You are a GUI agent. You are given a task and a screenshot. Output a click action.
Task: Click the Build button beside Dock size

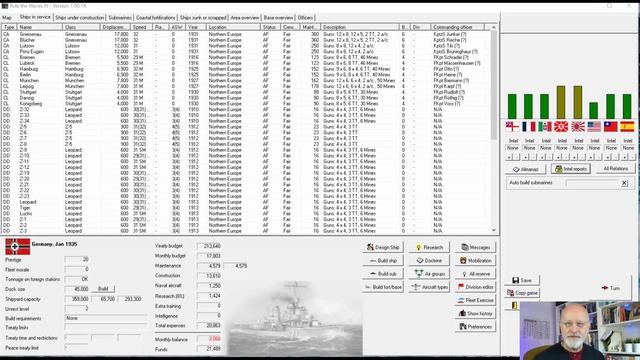pyautogui.click(x=103, y=289)
